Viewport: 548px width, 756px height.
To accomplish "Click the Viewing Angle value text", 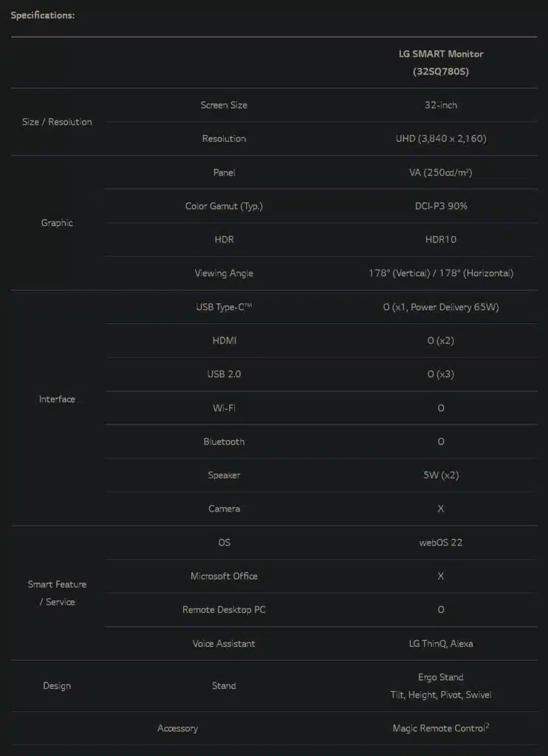I will tap(441, 273).
